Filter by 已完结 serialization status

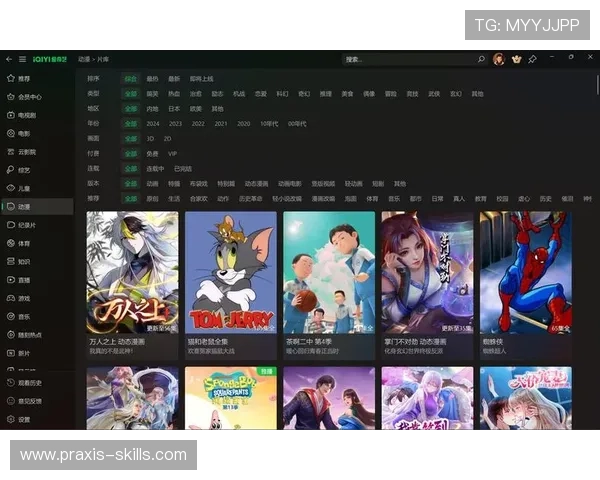183,169
